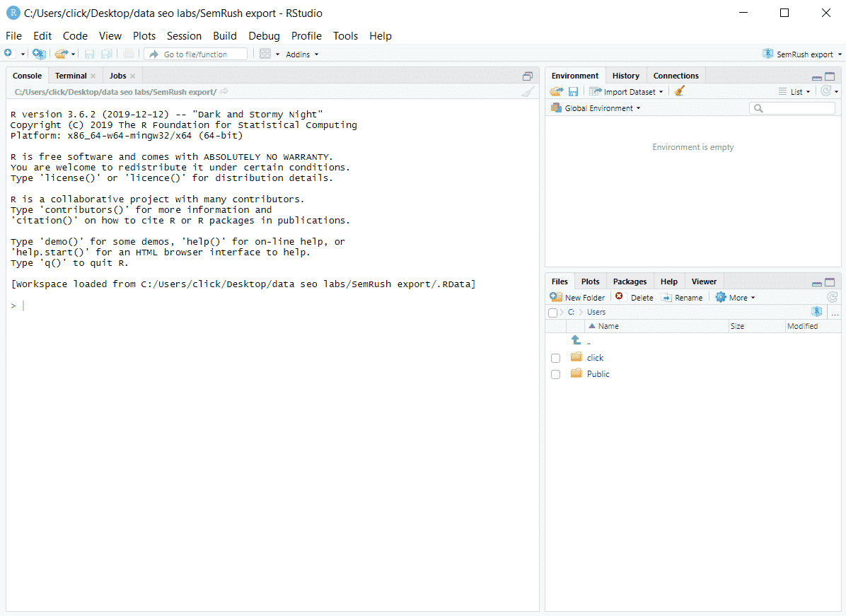Viewport: 846px width, 616px height.
Task: Switch to the Viewer tab
Action: (x=704, y=281)
